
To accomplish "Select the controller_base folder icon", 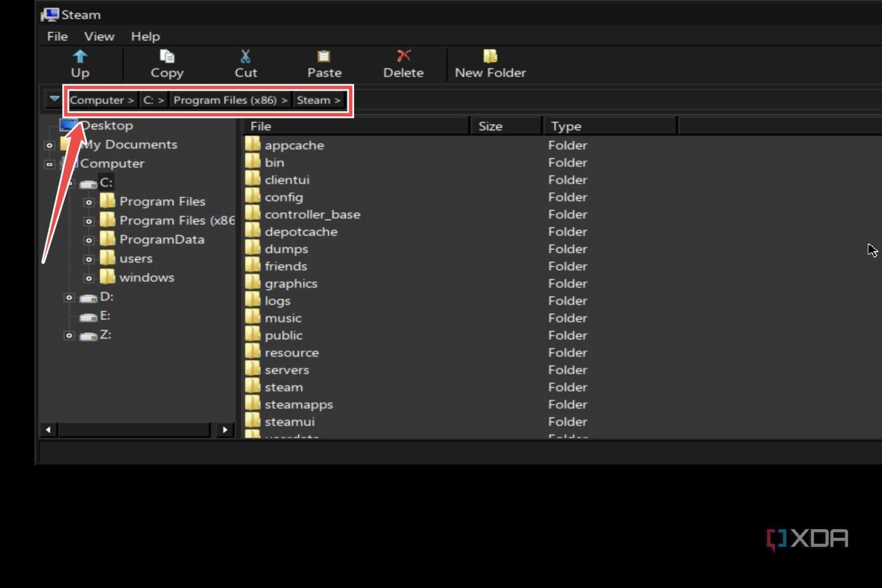I will pyautogui.click(x=252, y=213).
